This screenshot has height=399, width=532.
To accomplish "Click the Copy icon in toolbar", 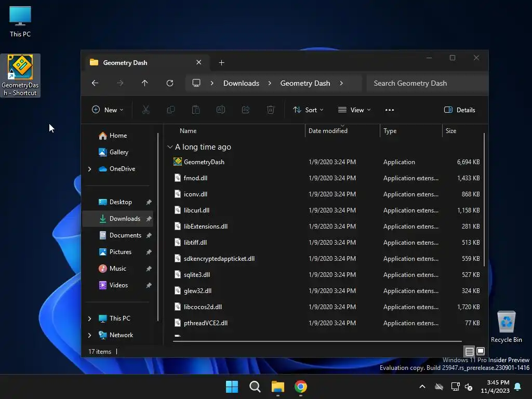I will [170, 110].
